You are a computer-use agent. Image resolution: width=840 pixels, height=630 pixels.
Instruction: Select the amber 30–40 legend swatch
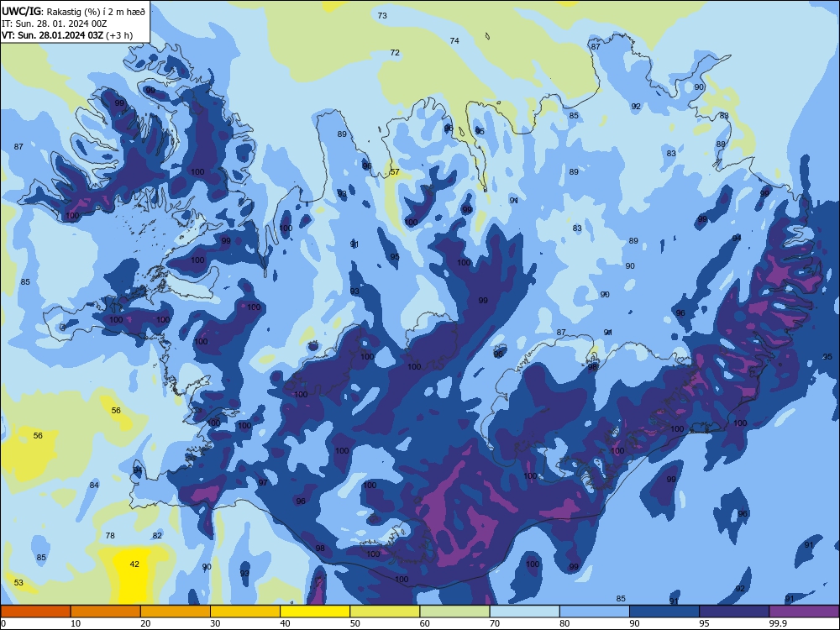(245, 612)
